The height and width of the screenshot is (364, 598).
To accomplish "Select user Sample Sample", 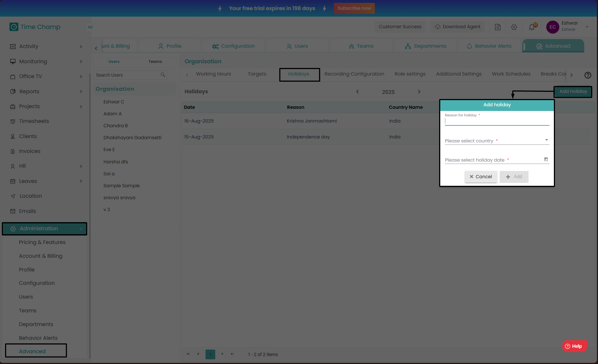I will coord(122,186).
